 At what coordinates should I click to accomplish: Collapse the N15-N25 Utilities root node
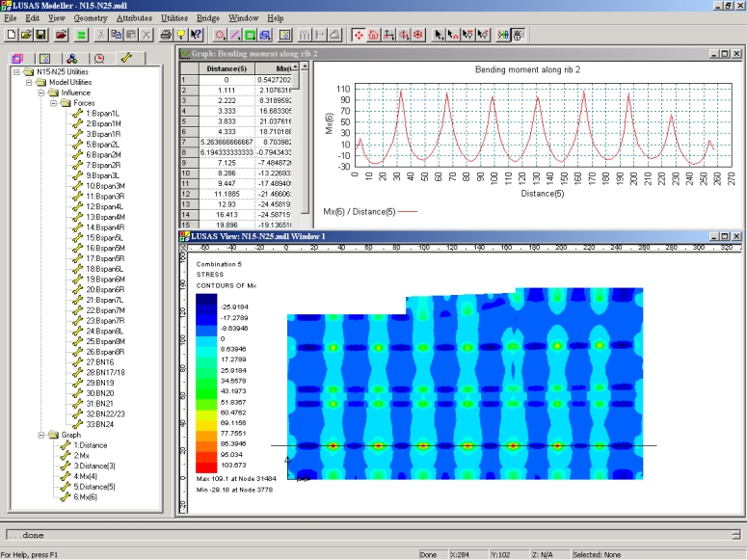[16, 72]
